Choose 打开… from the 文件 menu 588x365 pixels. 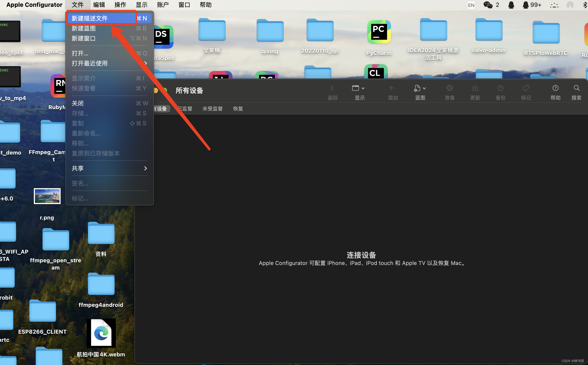(109, 53)
